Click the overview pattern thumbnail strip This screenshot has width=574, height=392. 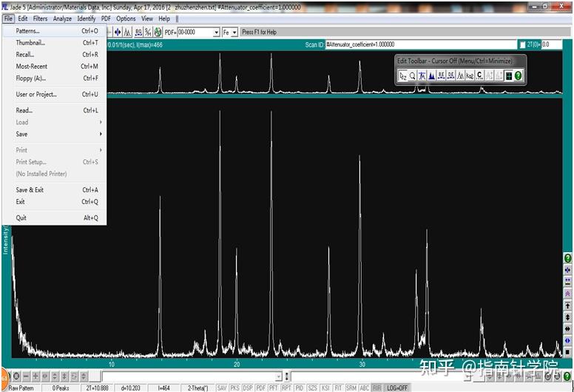(x=334, y=73)
